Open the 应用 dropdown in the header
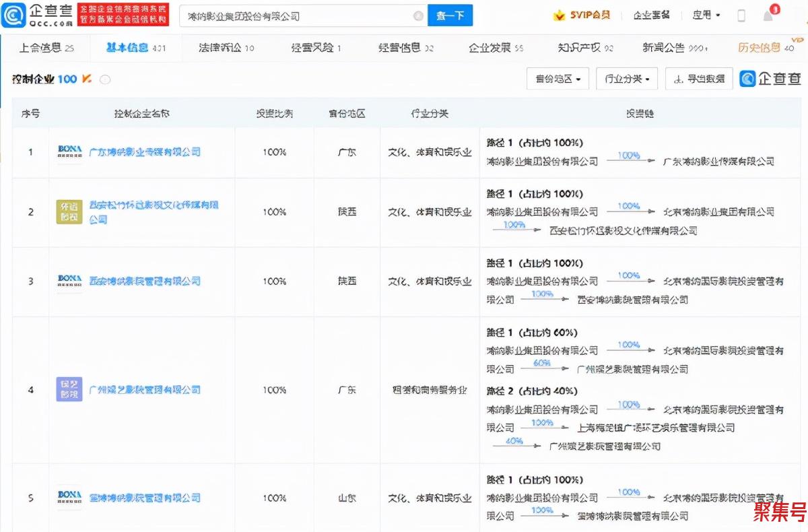Viewport: 808px width, 532px height. click(x=706, y=15)
